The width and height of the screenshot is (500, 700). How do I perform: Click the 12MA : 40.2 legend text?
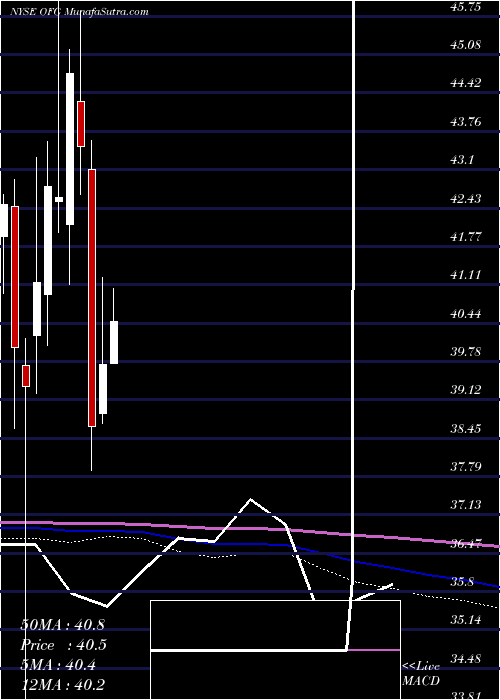point(62,684)
